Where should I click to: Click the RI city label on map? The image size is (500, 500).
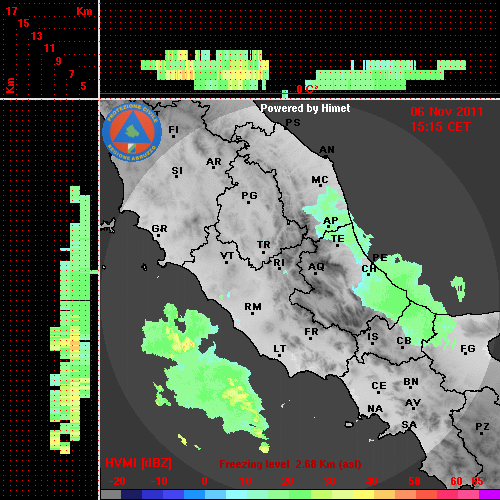point(279,263)
